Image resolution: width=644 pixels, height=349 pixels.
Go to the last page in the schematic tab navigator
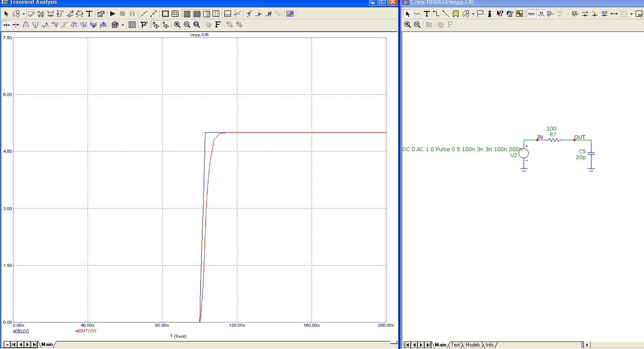pyautogui.click(x=428, y=345)
